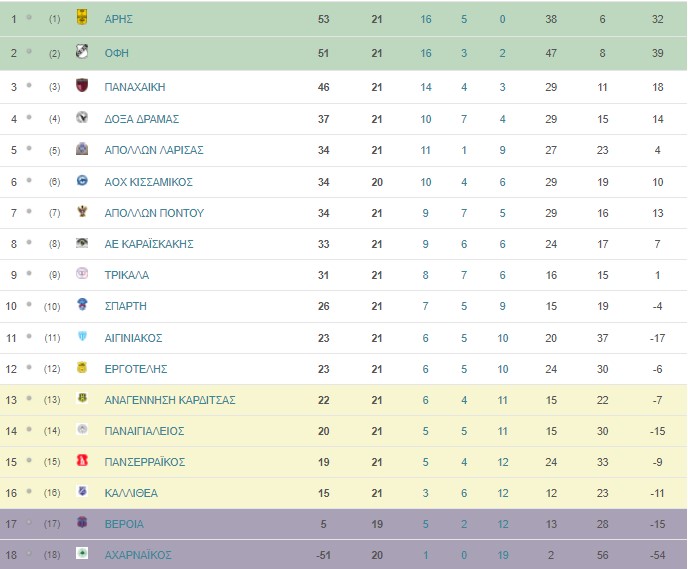The image size is (688, 569).
Task: Click ΑΙΓΙΝΙΑΚΟΣ losses count 10
Action: (502, 338)
